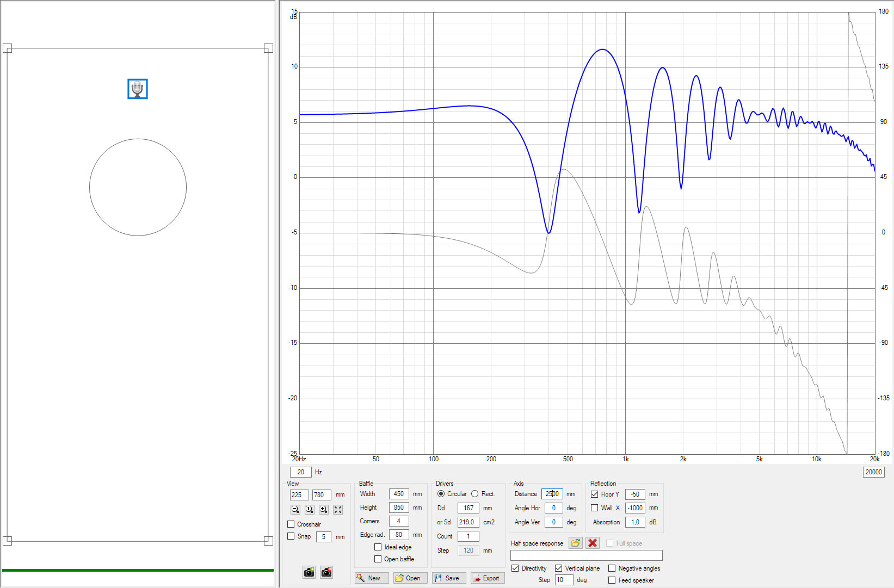
Task: Reset baffle view zoom to 1:1
Action: click(x=310, y=510)
